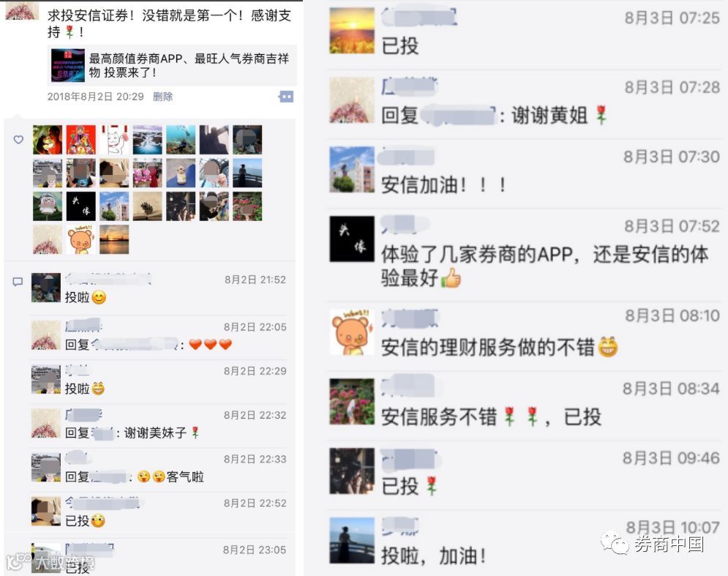Open the shared article 最高颜值券商APP
Viewport: 728px width, 576px height.
click(172, 65)
